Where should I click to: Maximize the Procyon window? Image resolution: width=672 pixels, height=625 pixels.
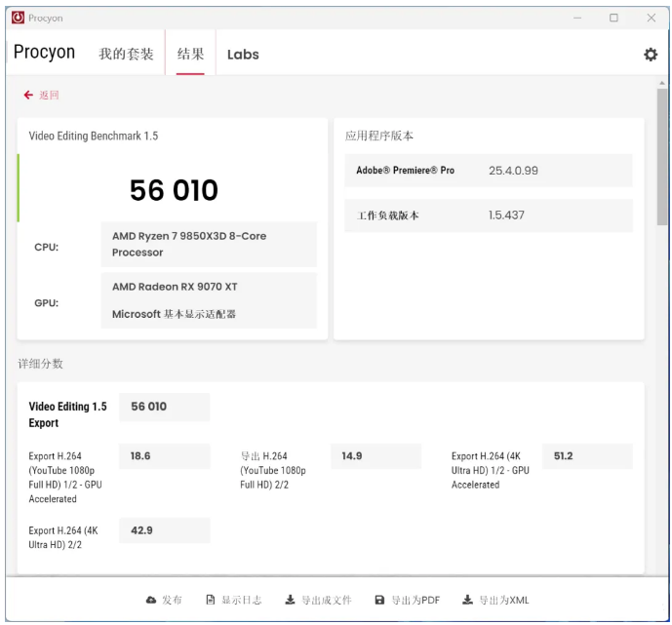pos(613,18)
